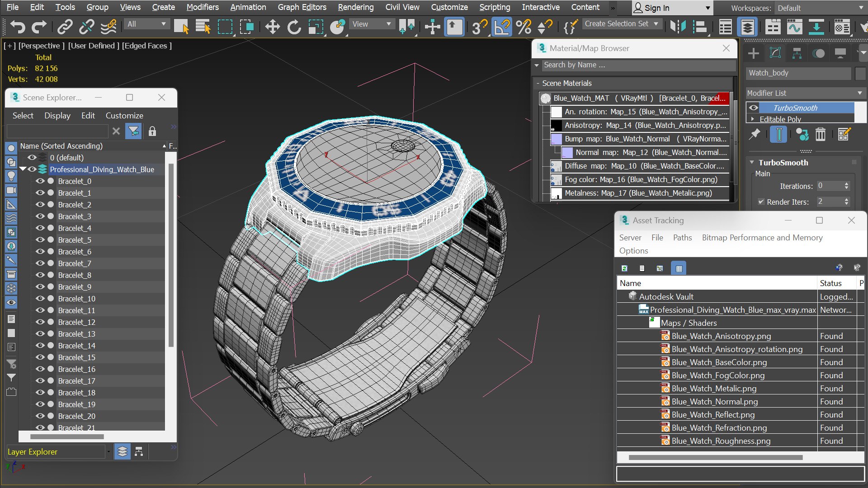Toggle the Render Iters checkbox
868x488 pixels.
point(761,202)
